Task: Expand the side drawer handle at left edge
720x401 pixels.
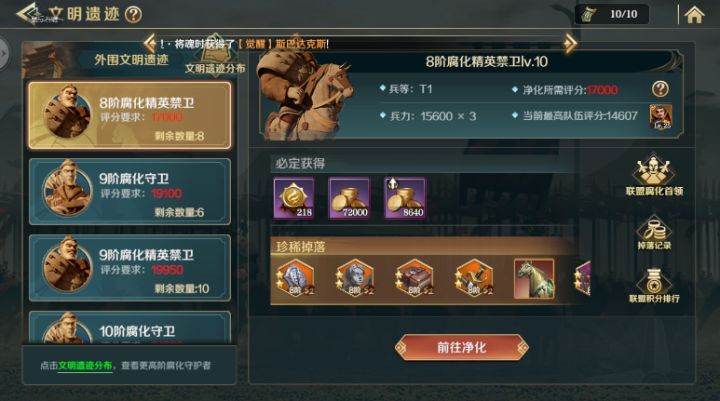Action: (4, 54)
